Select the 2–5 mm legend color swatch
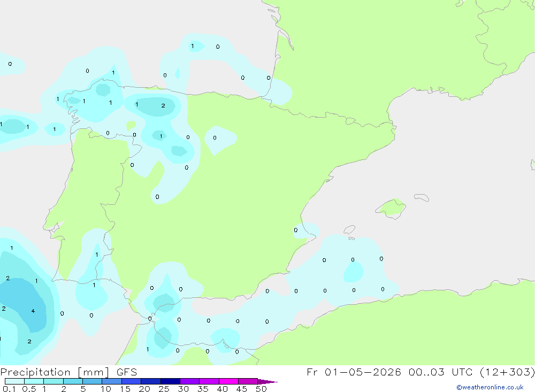 click(x=73, y=381)
